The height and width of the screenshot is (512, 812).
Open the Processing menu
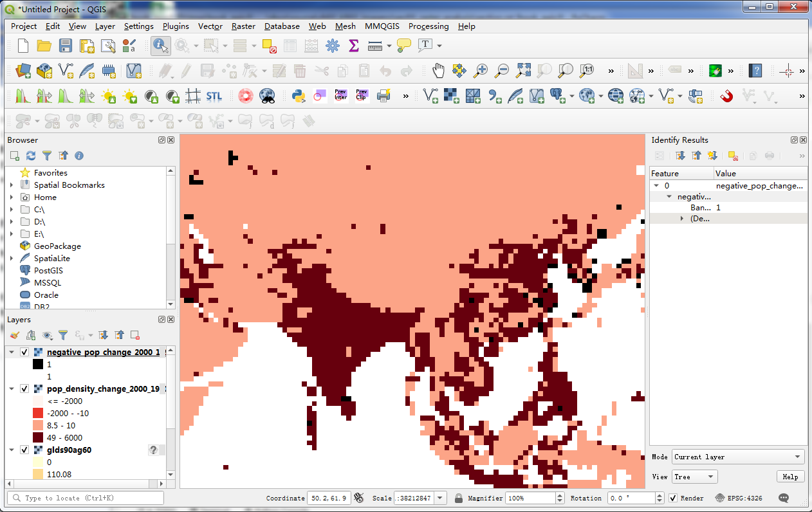click(429, 26)
